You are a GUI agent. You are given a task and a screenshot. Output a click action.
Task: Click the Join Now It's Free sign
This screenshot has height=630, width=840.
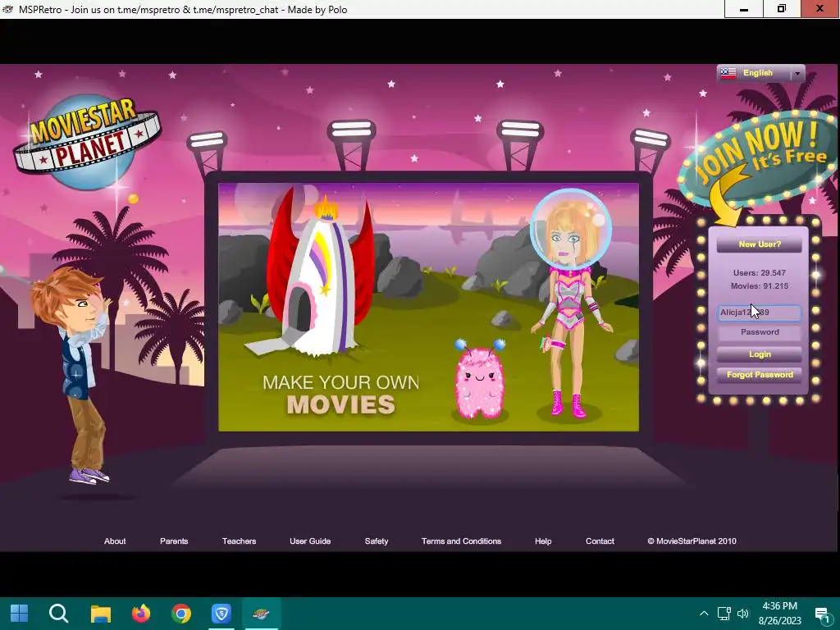coord(760,159)
